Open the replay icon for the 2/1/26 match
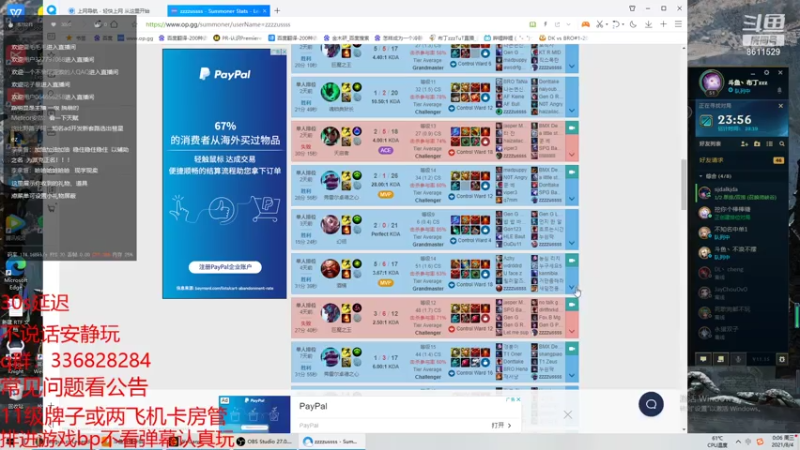Image resolution: width=800 pixels, height=450 pixels. click(x=571, y=172)
